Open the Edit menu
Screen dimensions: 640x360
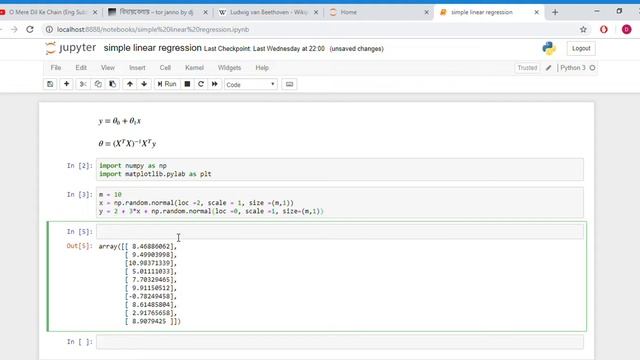[81, 68]
